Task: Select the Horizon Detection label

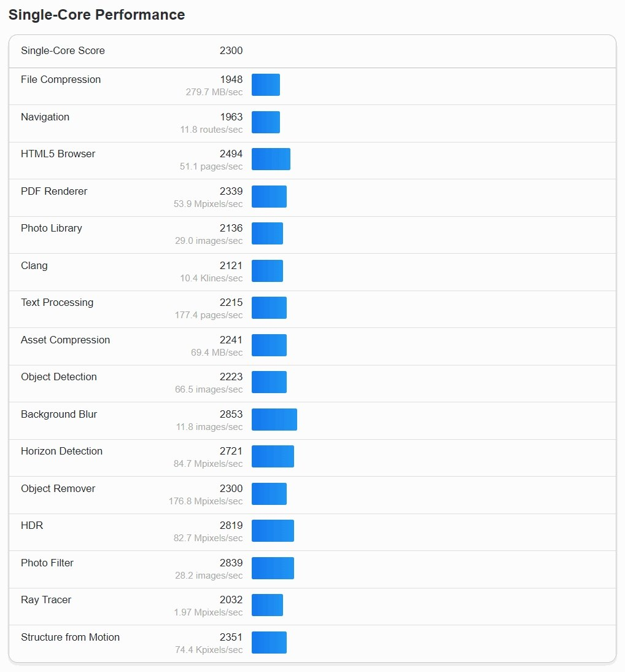Action: [x=61, y=451]
